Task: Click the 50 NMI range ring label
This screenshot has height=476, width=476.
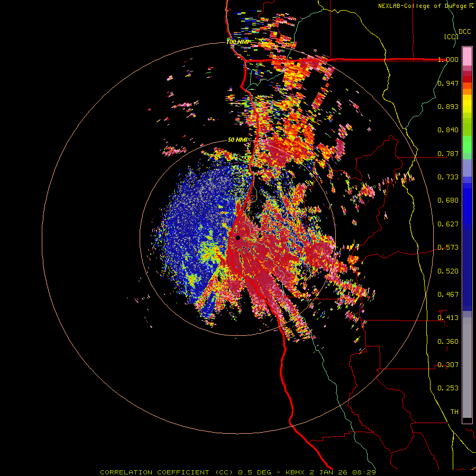Action: [237, 140]
